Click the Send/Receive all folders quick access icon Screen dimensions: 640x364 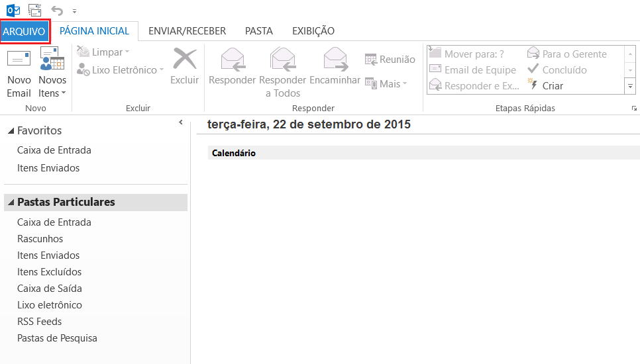click(x=34, y=10)
